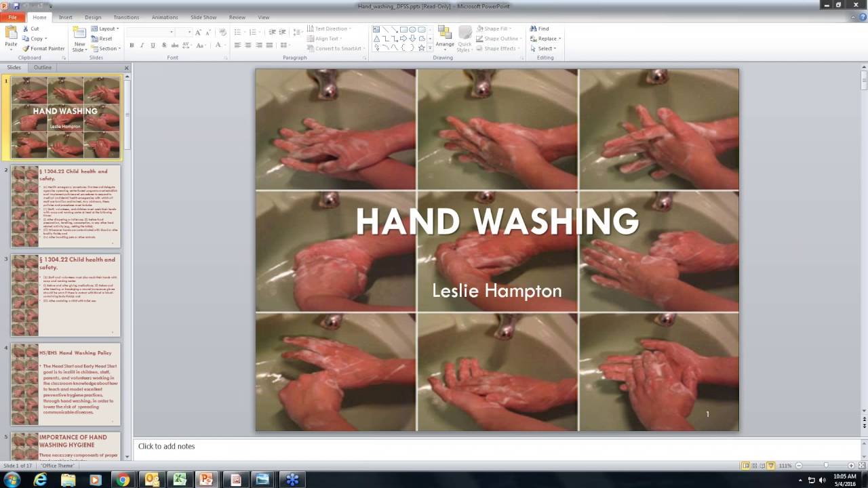
Task: Increase the list indent level
Action: [x=282, y=32]
